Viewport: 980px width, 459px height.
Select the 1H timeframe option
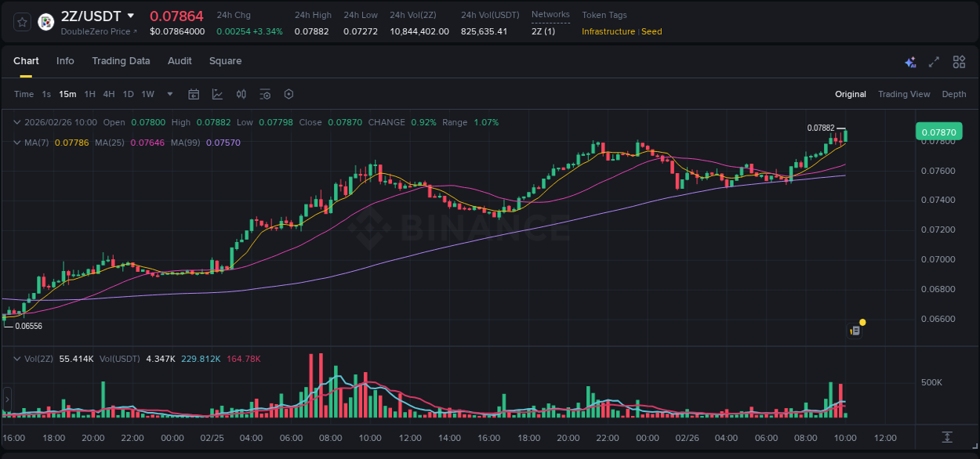(90, 94)
